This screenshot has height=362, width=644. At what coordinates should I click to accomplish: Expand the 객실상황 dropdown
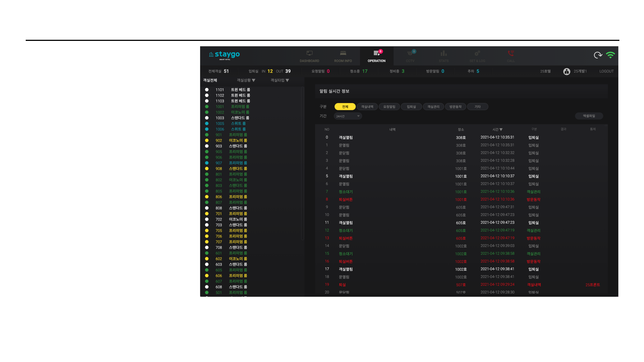point(246,80)
